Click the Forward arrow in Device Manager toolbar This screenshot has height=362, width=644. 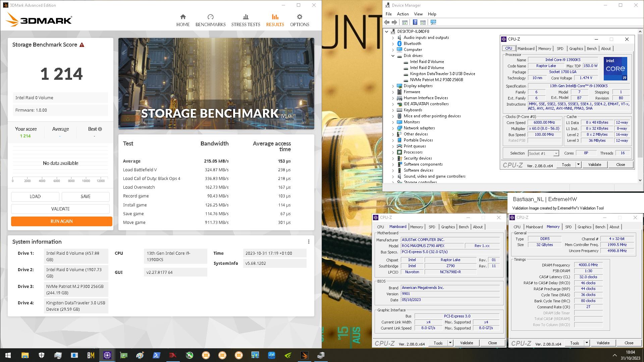pyautogui.click(x=394, y=22)
